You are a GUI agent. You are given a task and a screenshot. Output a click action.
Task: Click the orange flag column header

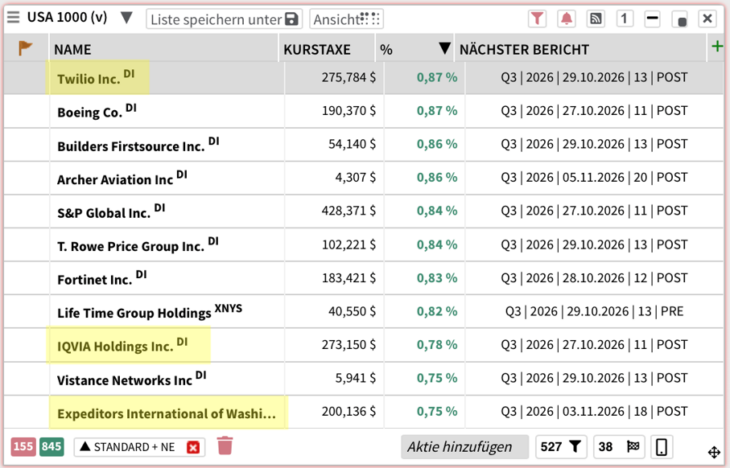[x=25, y=48]
